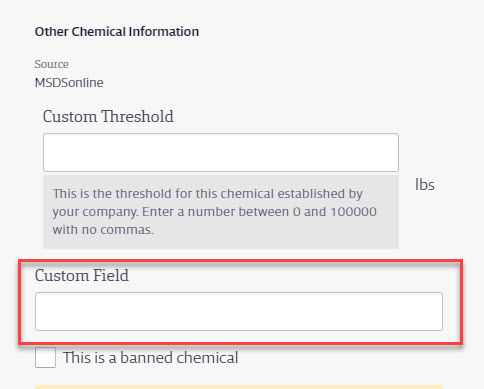The image size is (484, 389).
Task: Tick the banned chemical checkbox
Action: coord(45,358)
